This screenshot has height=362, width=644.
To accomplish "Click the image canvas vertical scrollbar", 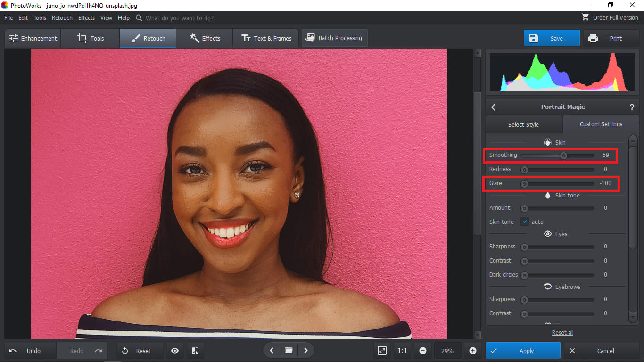I will pos(478,193).
